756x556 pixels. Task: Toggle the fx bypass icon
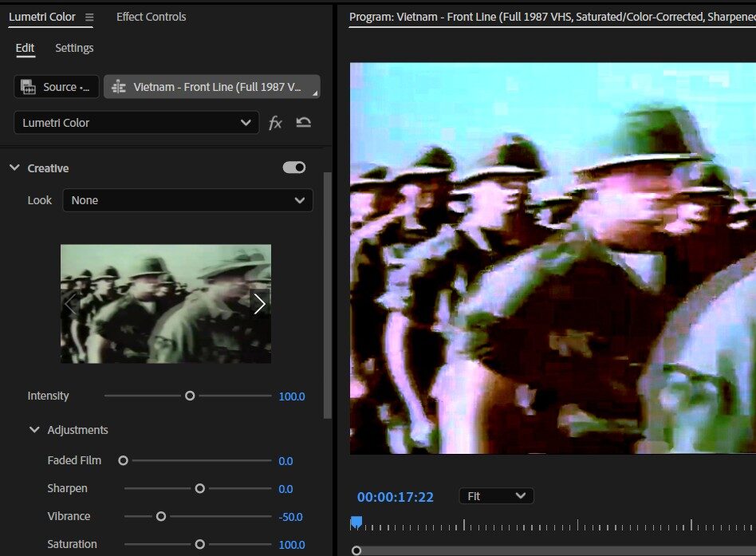pos(275,123)
